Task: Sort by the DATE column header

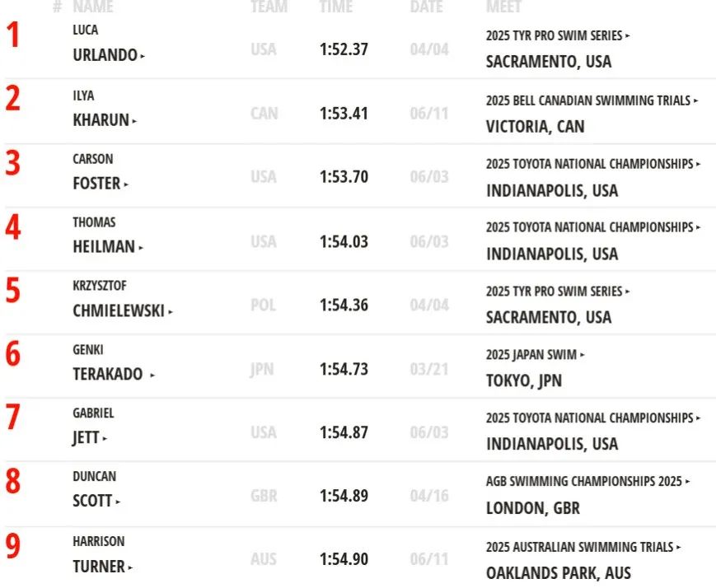Action: point(427,7)
